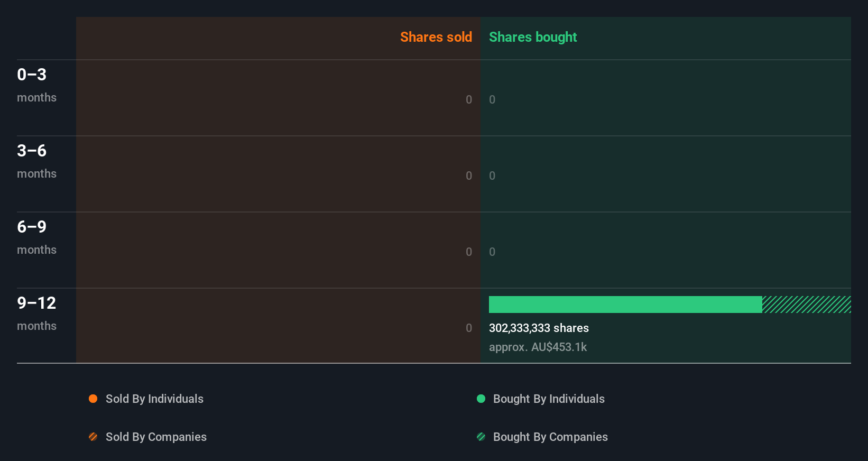This screenshot has width=868, height=461.
Task: Select the Sold By Companies legend label
Action: (156, 437)
